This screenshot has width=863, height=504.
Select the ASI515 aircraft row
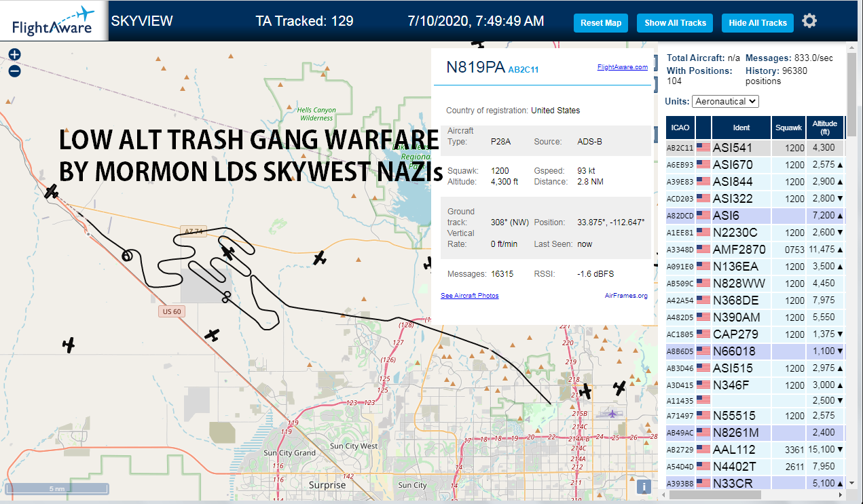pos(755,368)
